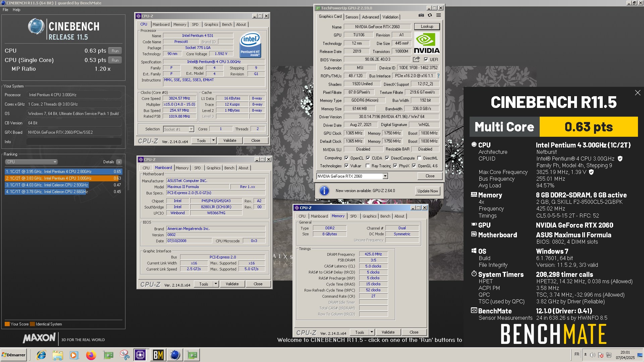
Task: Click the volume speaker tray icon
Action: click(x=593, y=355)
